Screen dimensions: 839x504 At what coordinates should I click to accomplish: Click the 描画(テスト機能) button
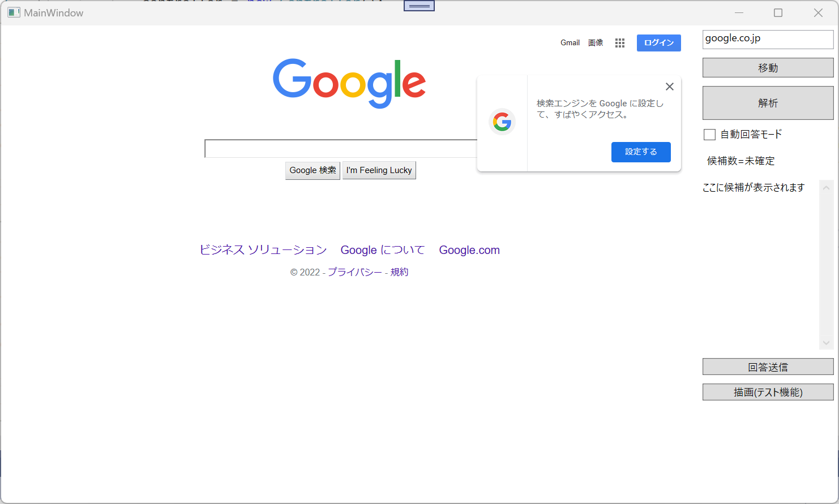point(768,392)
